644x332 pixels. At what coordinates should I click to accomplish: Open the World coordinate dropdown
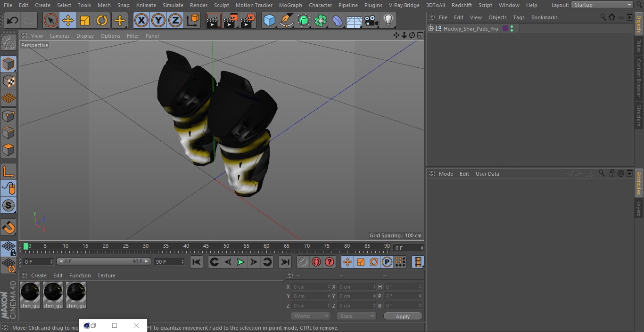point(310,316)
